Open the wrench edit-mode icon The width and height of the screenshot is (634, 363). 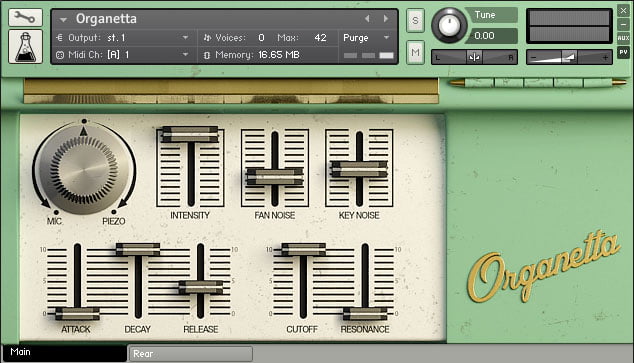25,17
